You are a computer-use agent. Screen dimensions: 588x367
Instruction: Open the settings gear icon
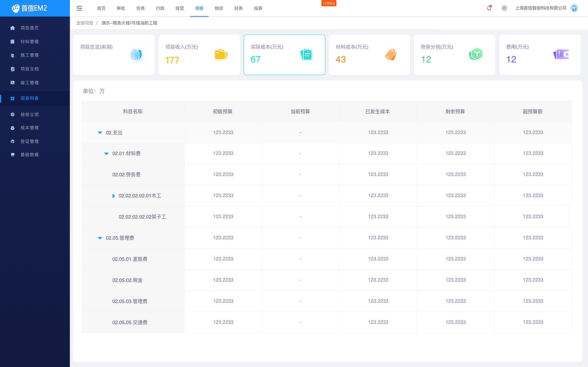pos(504,8)
